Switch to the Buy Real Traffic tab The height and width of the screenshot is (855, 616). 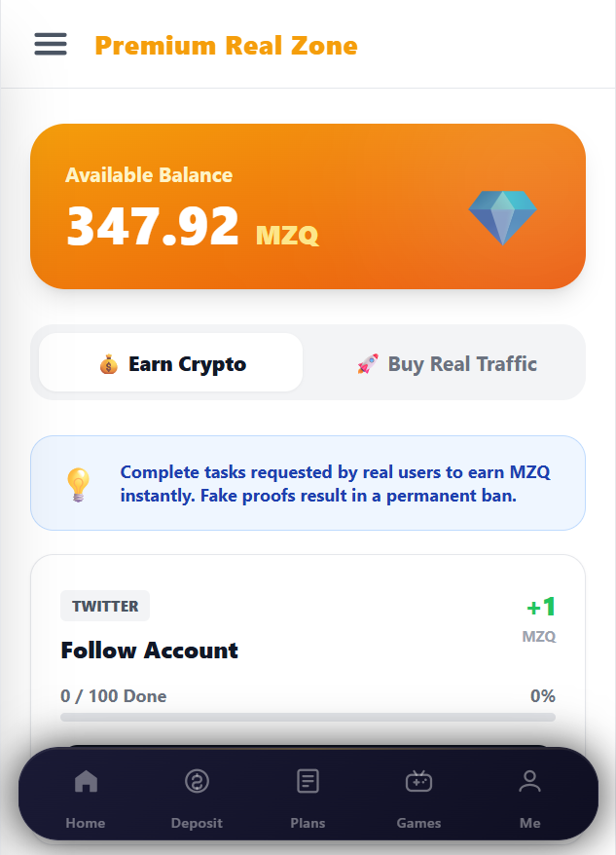[447, 364]
